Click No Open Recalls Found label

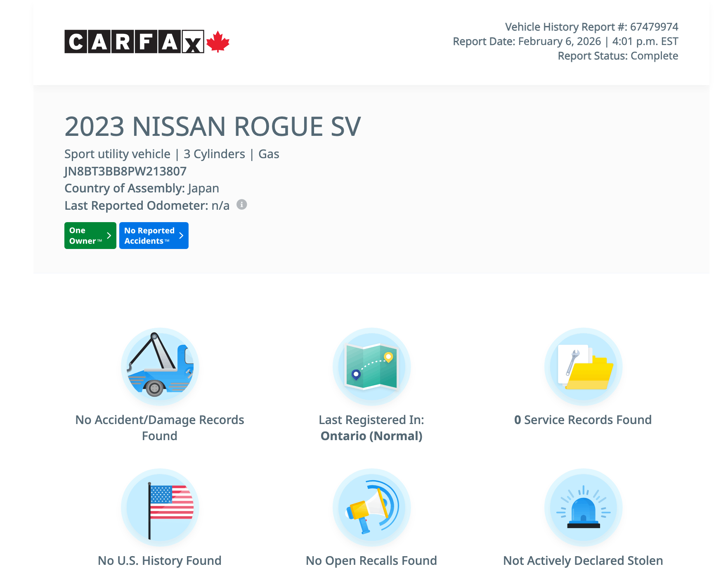(371, 561)
